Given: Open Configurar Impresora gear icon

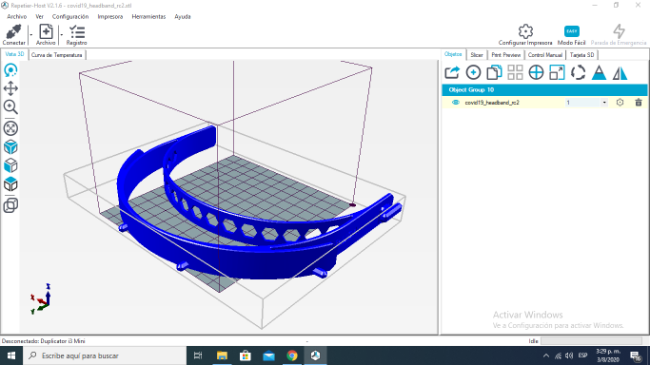Looking at the screenshot, I should [x=525, y=32].
